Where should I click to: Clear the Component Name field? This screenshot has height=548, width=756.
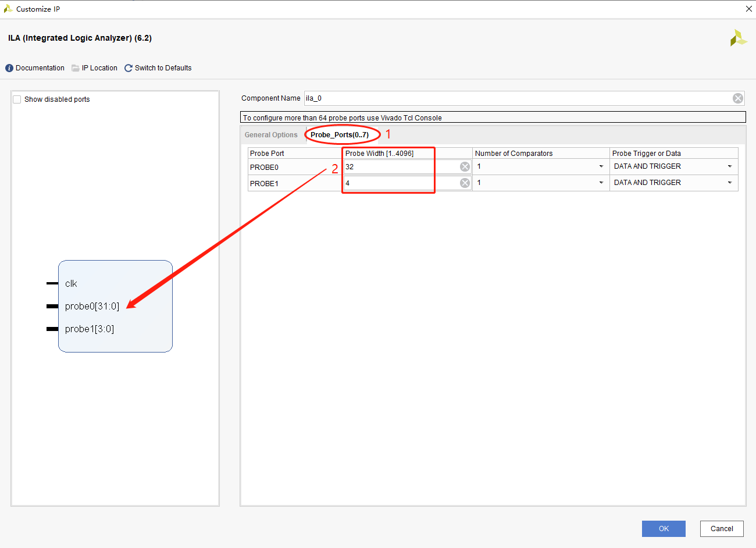tap(738, 98)
